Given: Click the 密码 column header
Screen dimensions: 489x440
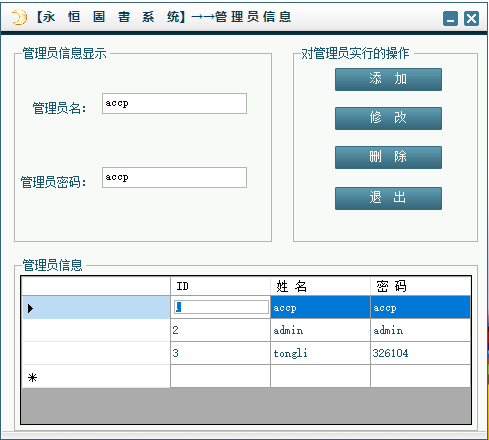Looking at the screenshot, I should point(421,286).
